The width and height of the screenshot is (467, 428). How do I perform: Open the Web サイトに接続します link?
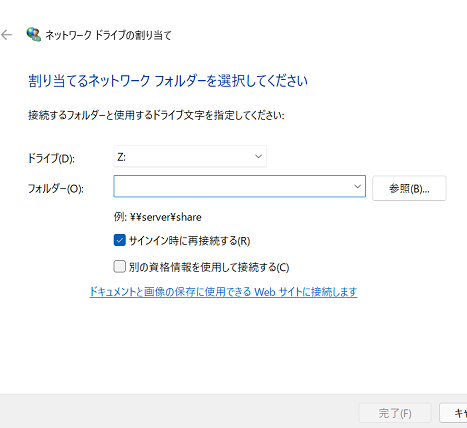[x=223, y=292]
